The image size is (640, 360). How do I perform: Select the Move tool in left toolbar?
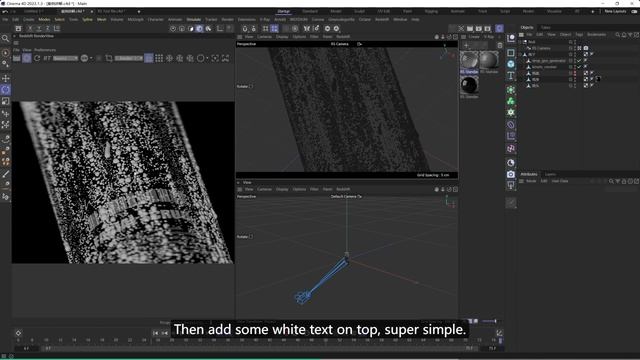[x=6, y=78]
